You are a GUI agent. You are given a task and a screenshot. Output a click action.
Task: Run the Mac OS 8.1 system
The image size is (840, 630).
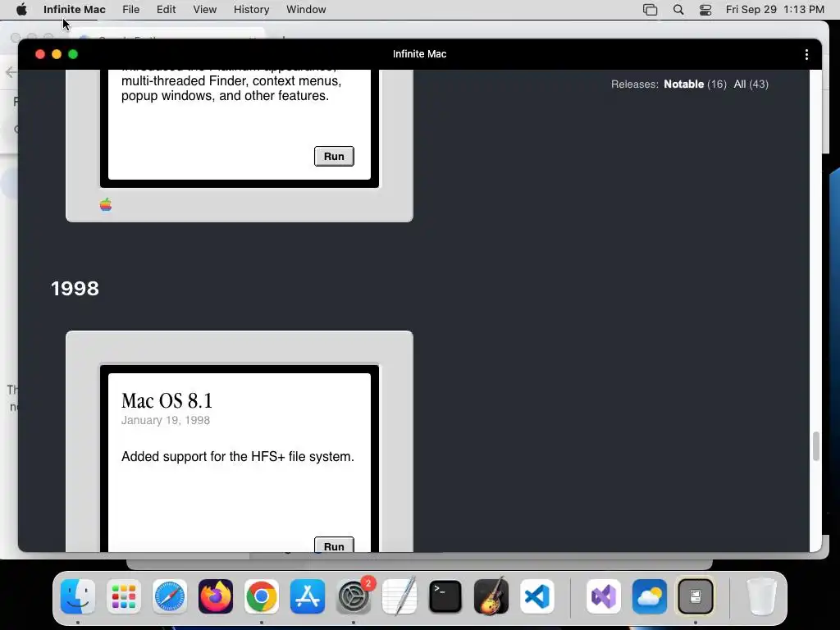coord(334,545)
